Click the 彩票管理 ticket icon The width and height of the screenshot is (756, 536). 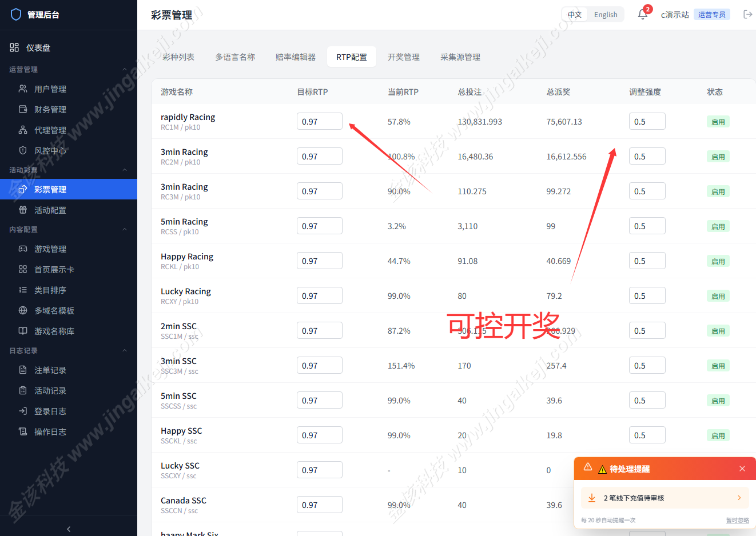coord(23,189)
